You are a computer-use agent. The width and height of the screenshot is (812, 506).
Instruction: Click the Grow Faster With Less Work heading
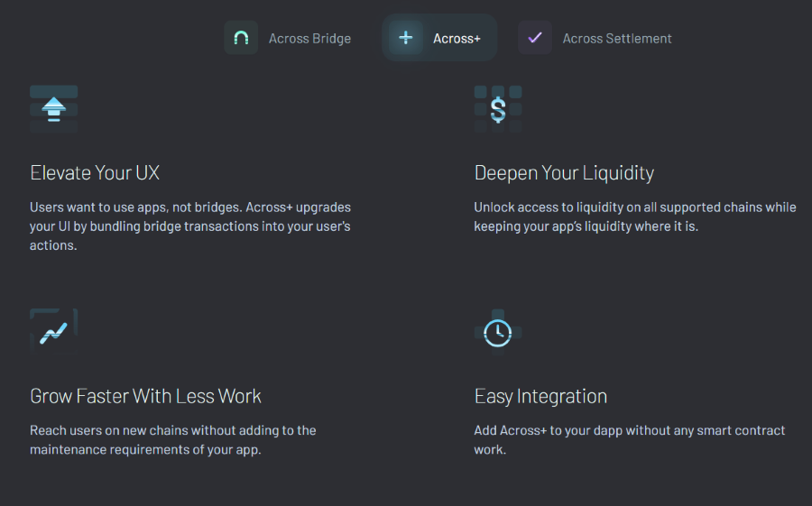point(145,396)
